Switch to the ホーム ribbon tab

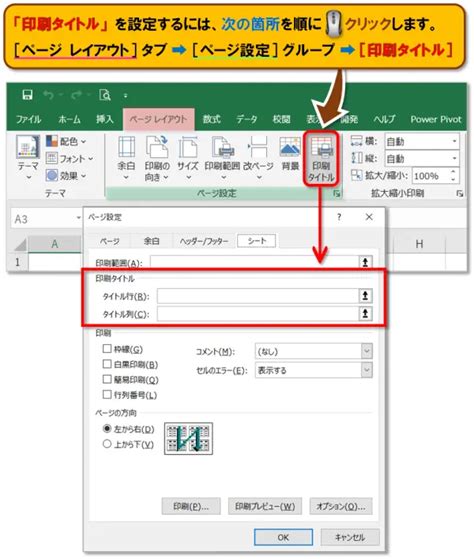click(69, 119)
